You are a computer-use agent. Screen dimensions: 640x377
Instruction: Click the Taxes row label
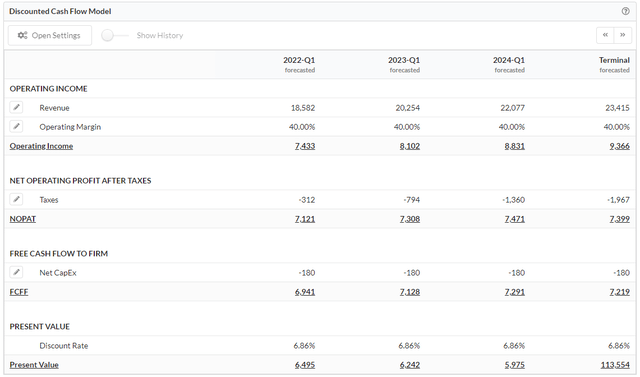pos(49,200)
